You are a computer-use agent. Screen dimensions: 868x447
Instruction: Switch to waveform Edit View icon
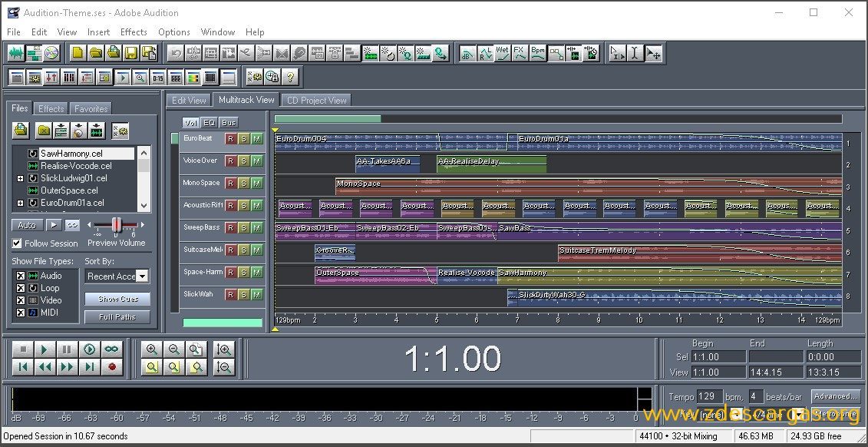click(16, 53)
